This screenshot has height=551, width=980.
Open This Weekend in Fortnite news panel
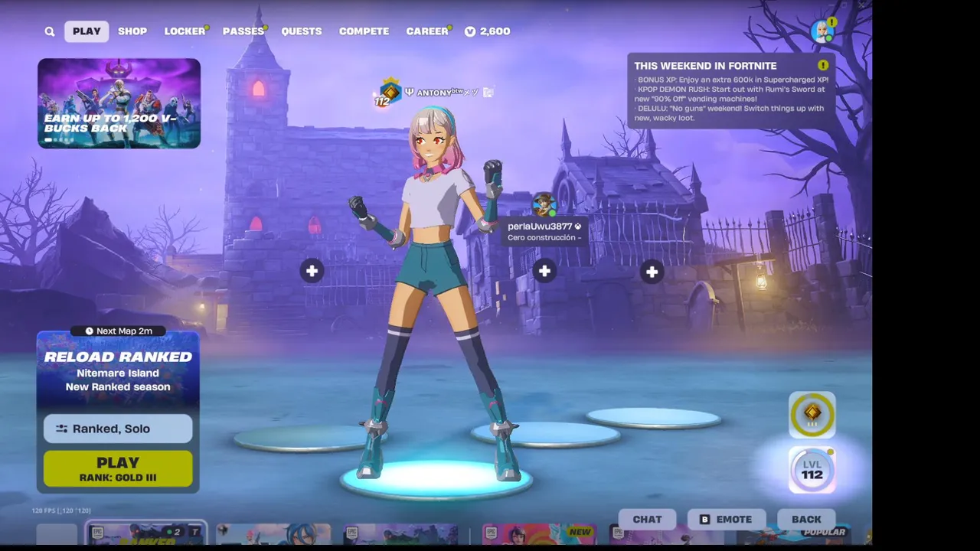click(731, 91)
